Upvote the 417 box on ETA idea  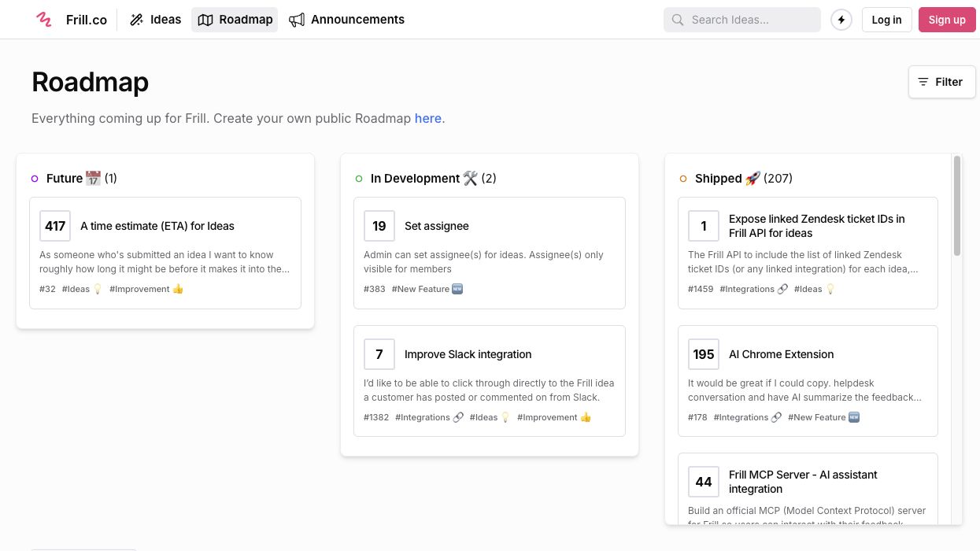55,226
